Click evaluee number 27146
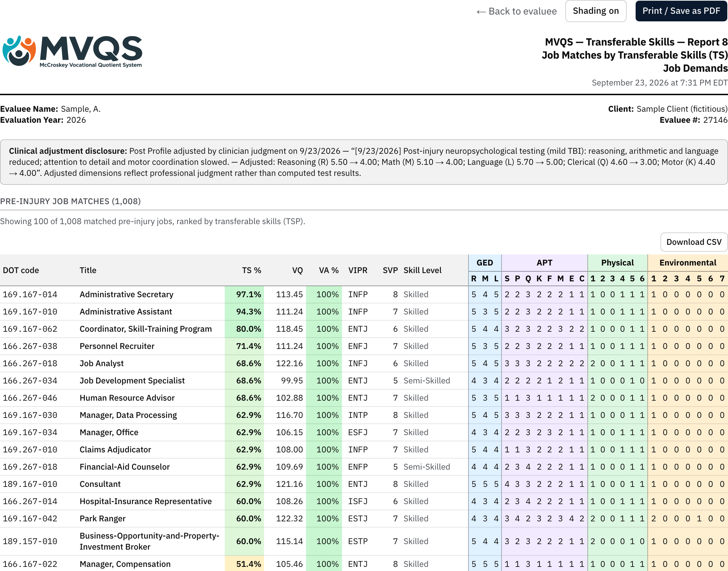The width and height of the screenshot is (728, 571). click(715, 120)
